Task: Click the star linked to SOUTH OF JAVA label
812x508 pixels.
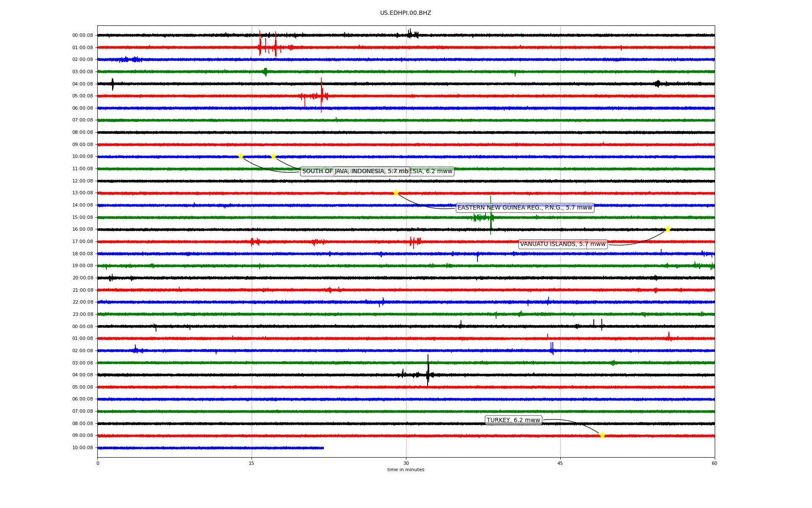Action: [x=241, y=156]
